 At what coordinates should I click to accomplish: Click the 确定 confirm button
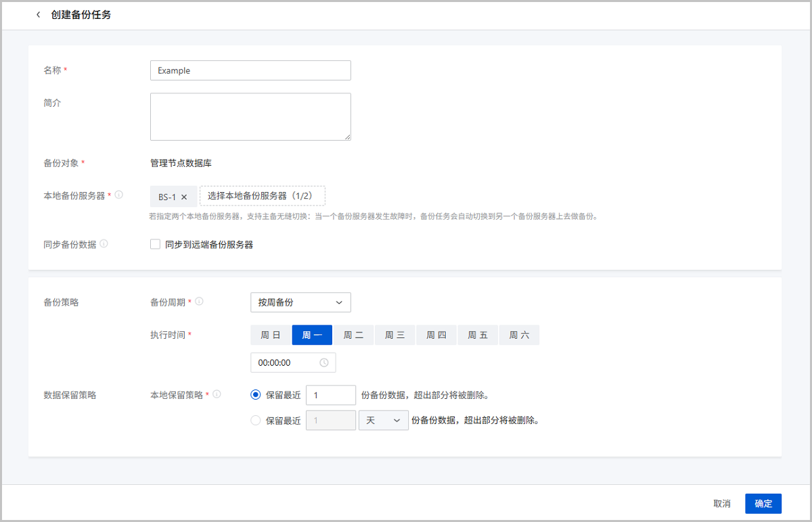(x=763, y=504)
